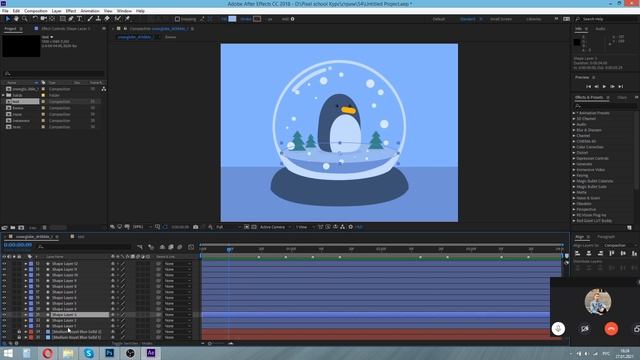Jump to first frame in Preview panel
Image resolution: width=640 pixels, height=360 pixels.
(589, 87)
